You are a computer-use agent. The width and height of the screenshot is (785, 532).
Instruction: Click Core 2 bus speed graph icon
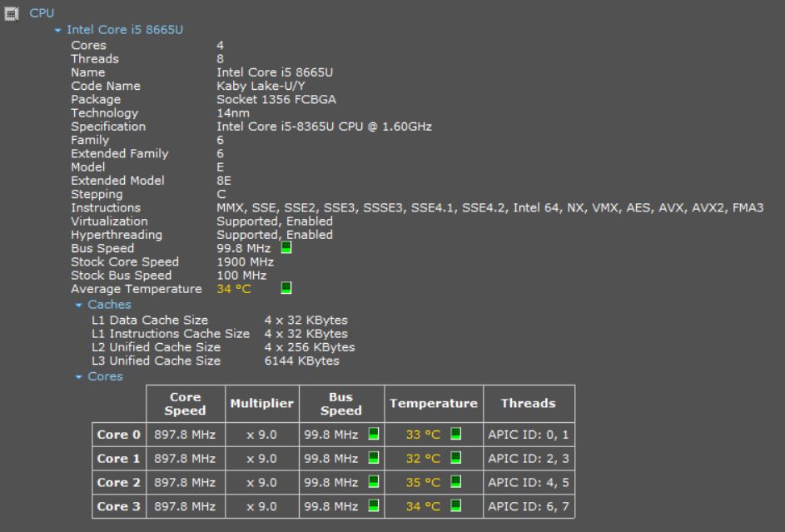click(x=371, y=482)
